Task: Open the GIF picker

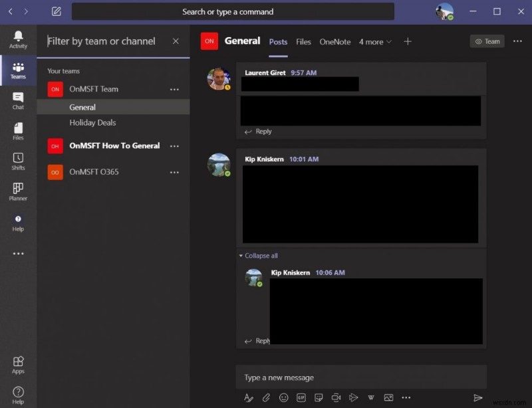Action: [303, 397]
